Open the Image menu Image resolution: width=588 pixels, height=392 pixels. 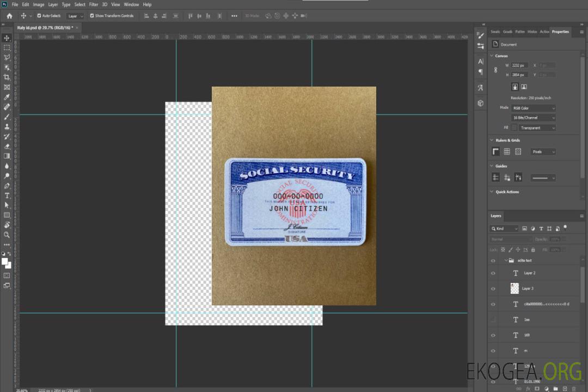click(39, 4)
